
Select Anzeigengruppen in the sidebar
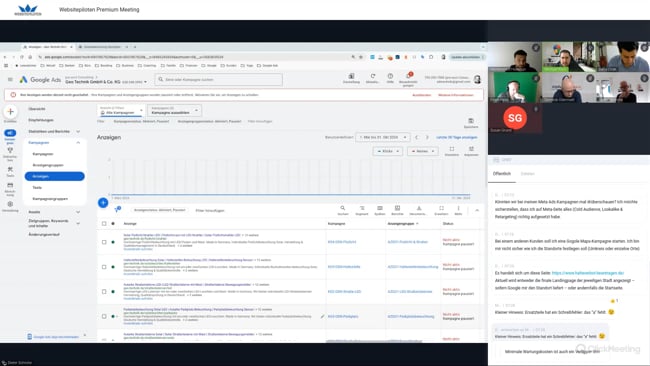(x=48, y=165)
